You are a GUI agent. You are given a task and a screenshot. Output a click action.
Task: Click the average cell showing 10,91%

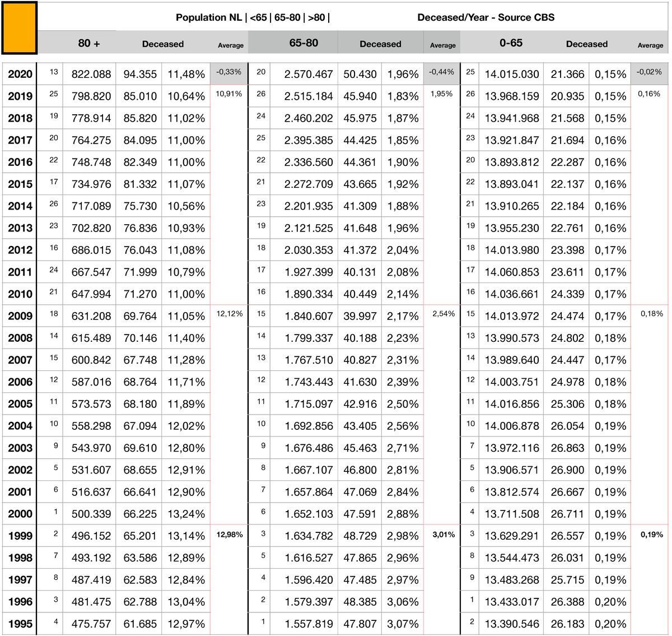[x=229, y=94]
